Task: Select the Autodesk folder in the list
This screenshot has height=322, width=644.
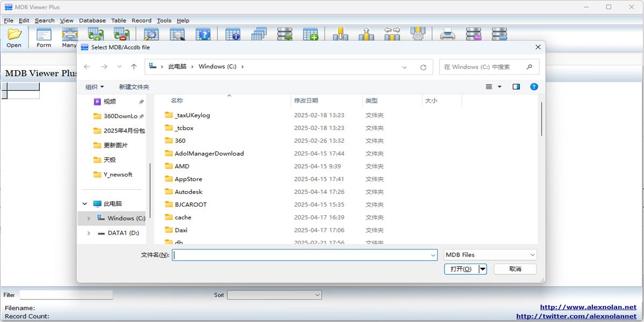Action: click(x=188, y=192)
